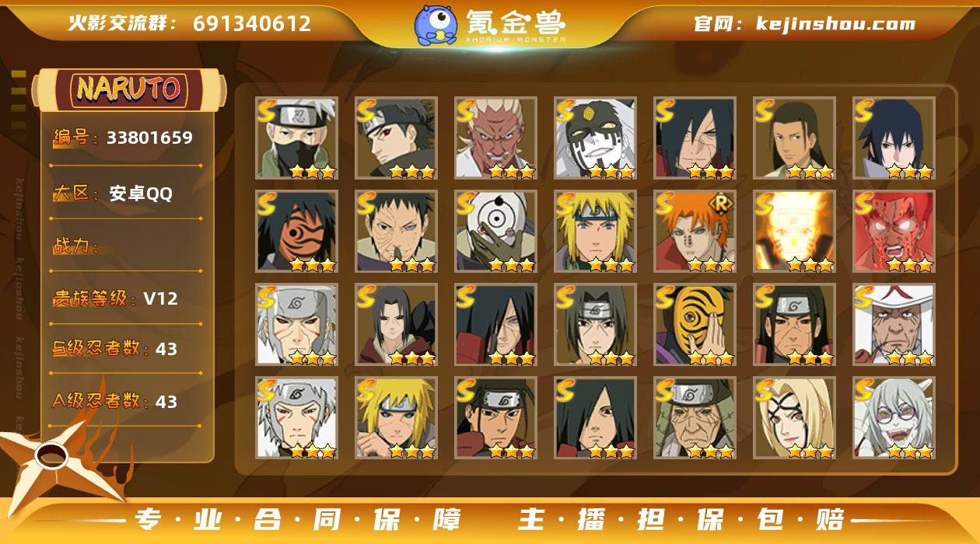Select the Kabuto sage mode portrait
The image size is (980, 544).
click(x=894, y=418)
